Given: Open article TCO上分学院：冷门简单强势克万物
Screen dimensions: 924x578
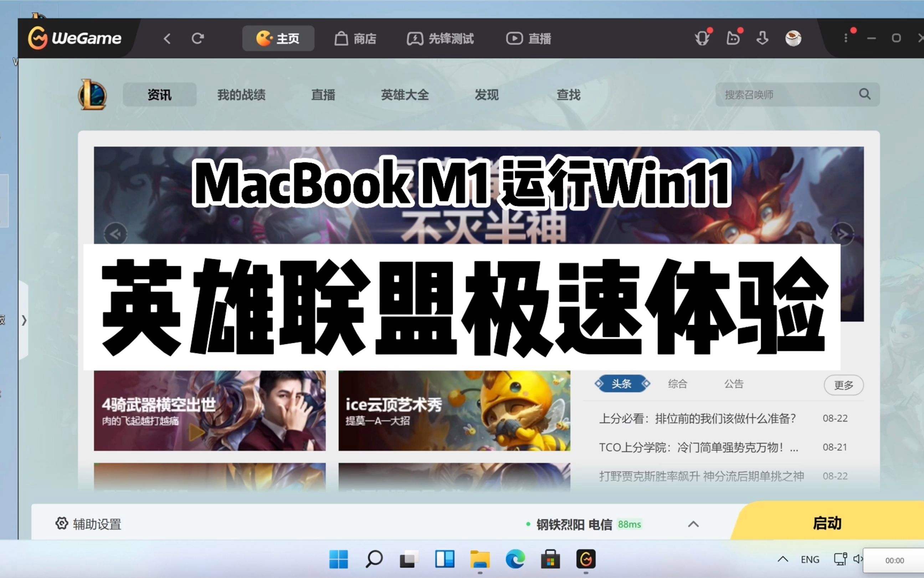Looking at the screenshot, I should coord(698,447).
